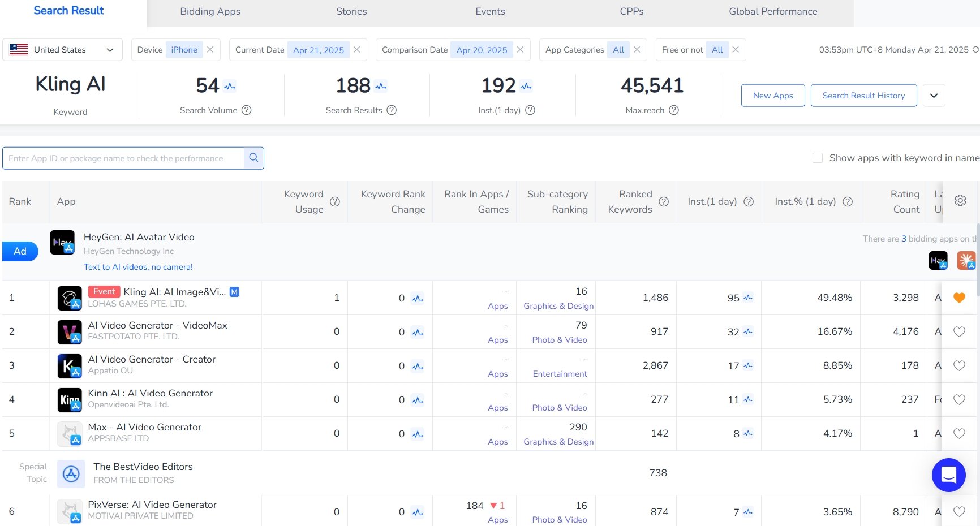Change Comparison Date Apr 20, 2025
Screen dimensions: 980x526
(482, 50)
